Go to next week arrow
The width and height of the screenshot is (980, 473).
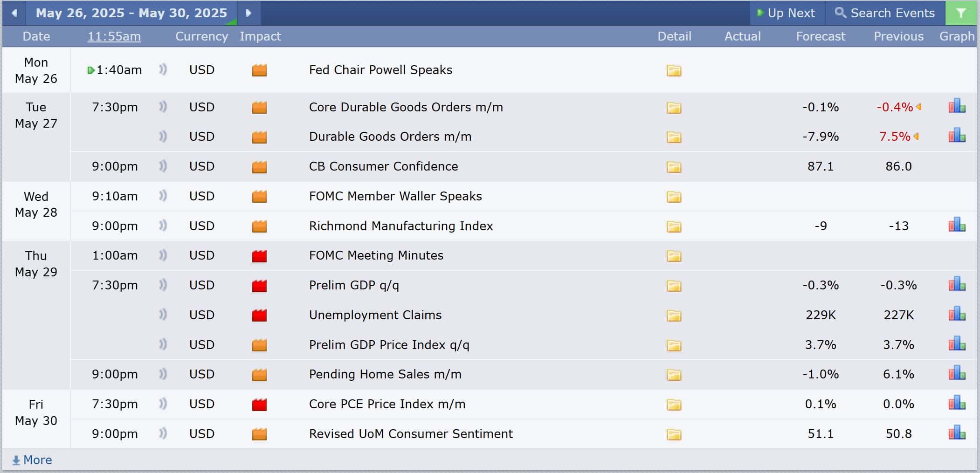tap(248, 13)
